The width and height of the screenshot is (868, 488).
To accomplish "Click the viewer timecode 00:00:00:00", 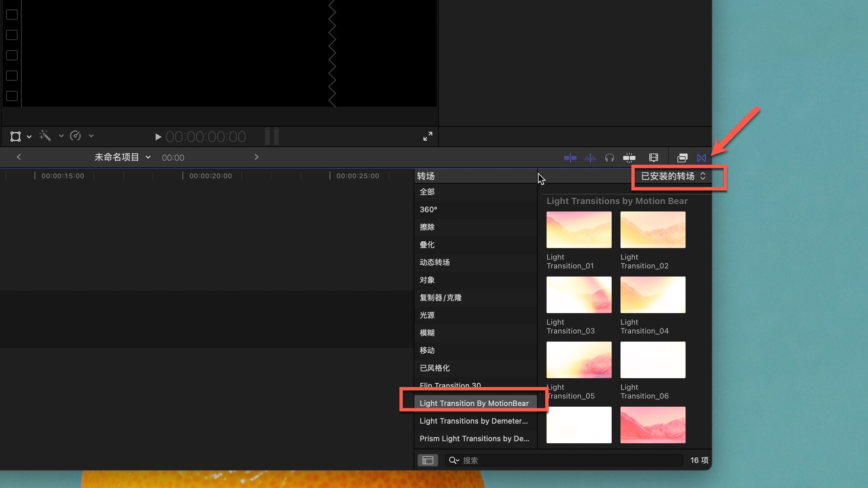I will point(206,136).
